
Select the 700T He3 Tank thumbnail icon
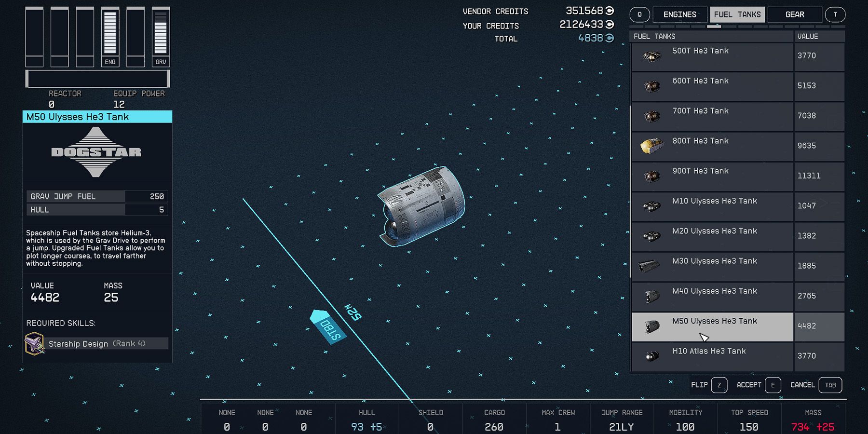651,117
